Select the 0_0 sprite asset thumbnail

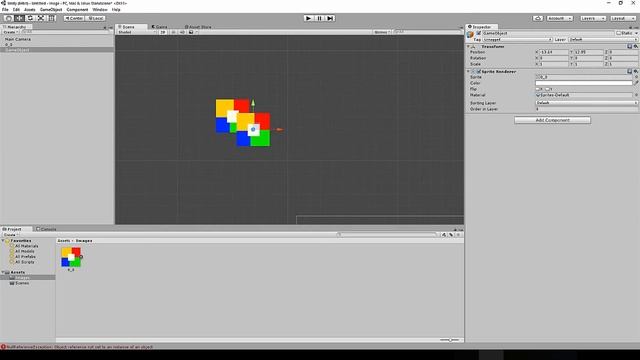click(x=71, y=257)
